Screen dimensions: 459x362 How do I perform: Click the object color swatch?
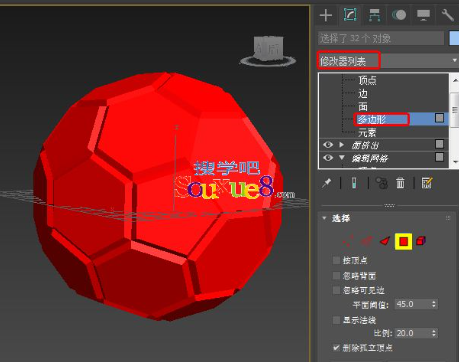click(x=454, y=38)
